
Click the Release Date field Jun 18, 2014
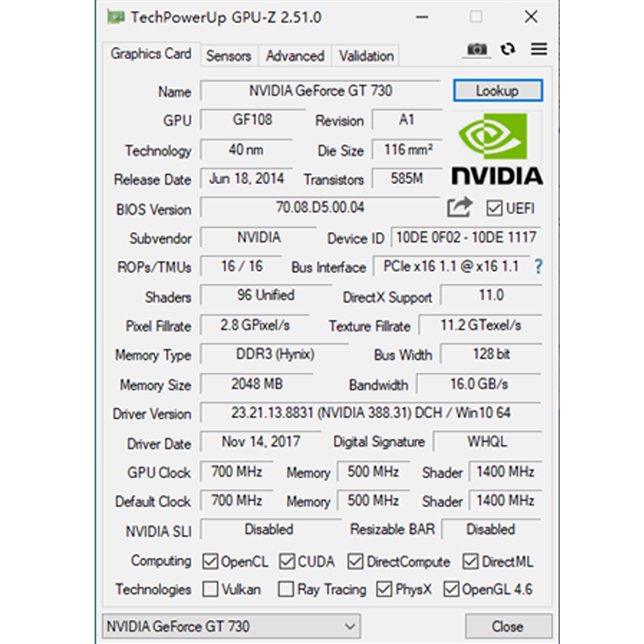pyautogui.click(x=246, y=179)
